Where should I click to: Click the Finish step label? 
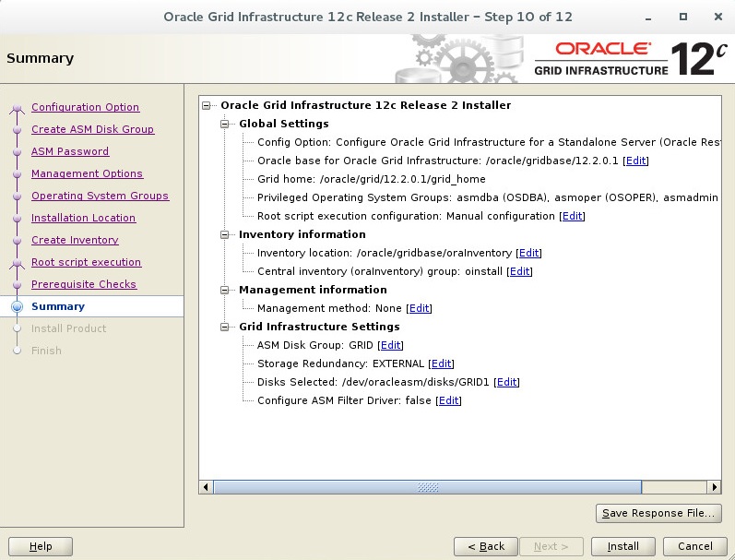click(46, 351)
